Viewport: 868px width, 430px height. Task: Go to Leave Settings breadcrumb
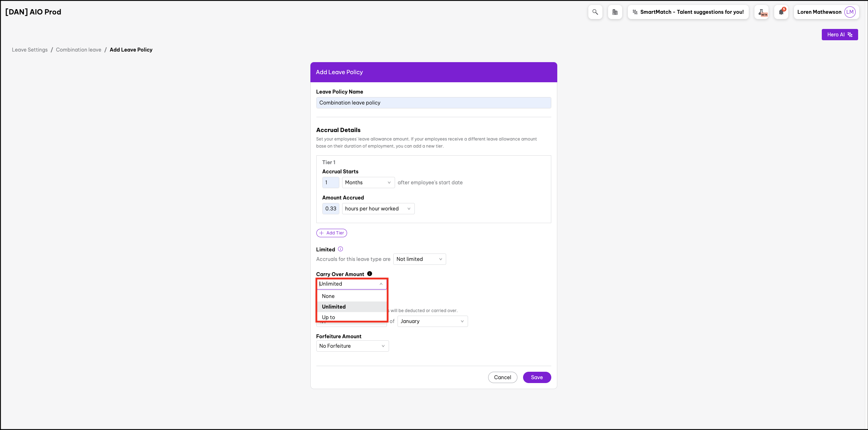coord(30,50)
